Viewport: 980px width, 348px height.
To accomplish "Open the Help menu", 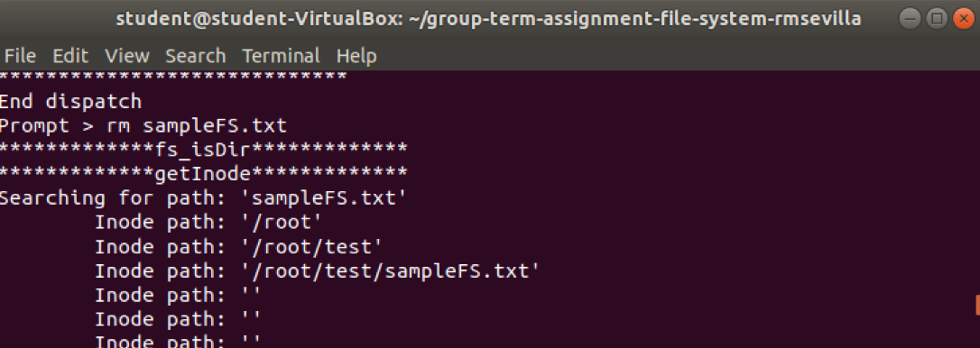I will (356, 56).
